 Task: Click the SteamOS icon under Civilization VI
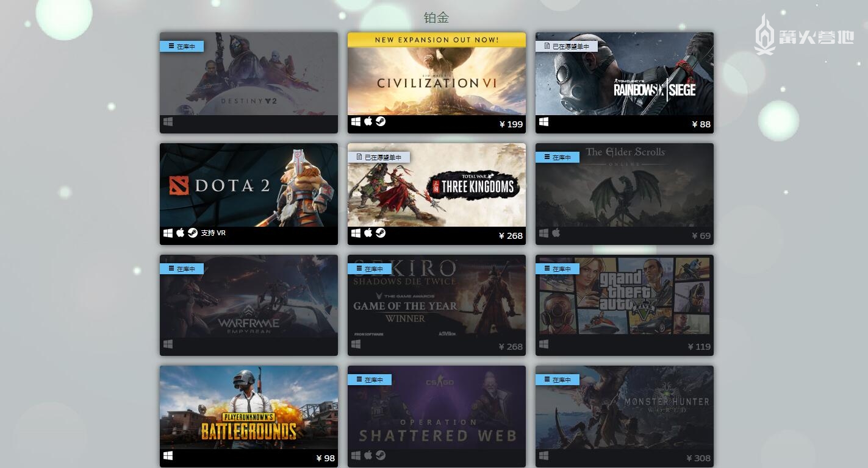pos(380,122)
